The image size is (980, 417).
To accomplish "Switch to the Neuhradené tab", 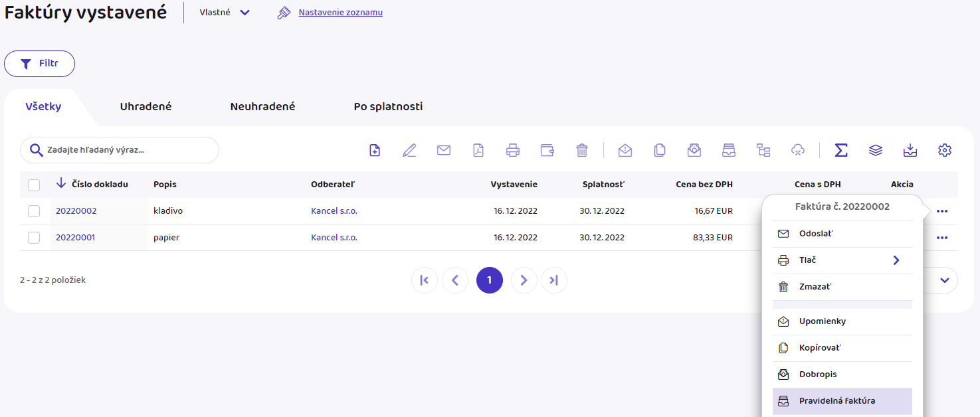I will pos(262,106).
